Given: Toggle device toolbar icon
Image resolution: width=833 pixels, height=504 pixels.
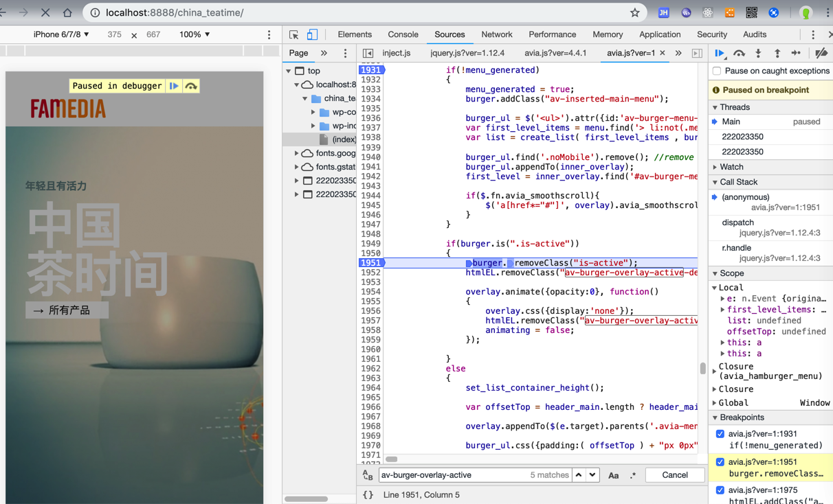Looking at the screenshot, I should (312, 34).
